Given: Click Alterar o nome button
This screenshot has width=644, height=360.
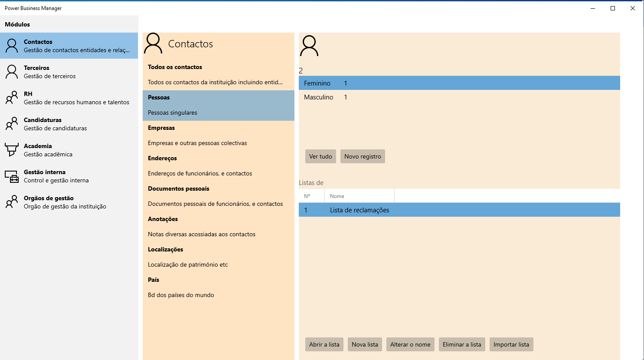Looking at the screenshot, I should (x=410, y=344).
